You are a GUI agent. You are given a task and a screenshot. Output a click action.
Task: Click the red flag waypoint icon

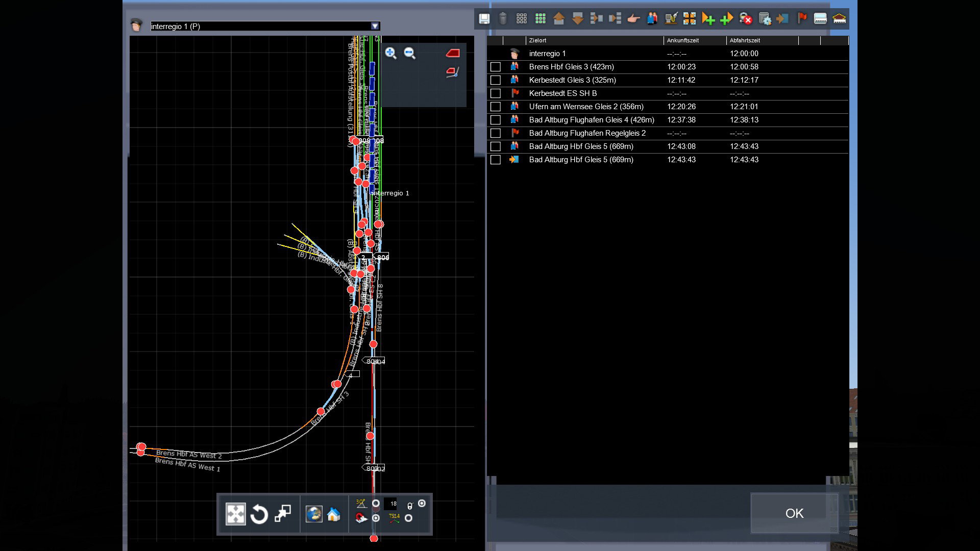point(802,19)
